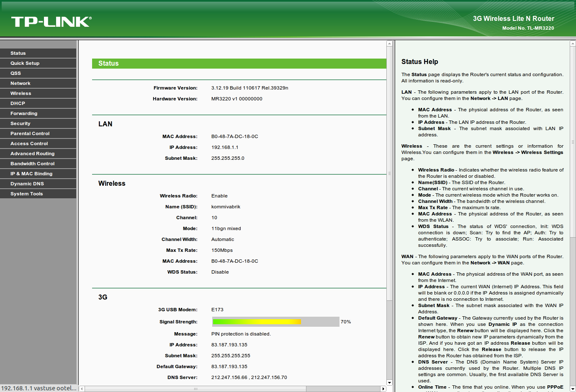This screenshot has height=392, width=576.
Task: Click the wireless channel value 10
Action: [x=214, y=218]
